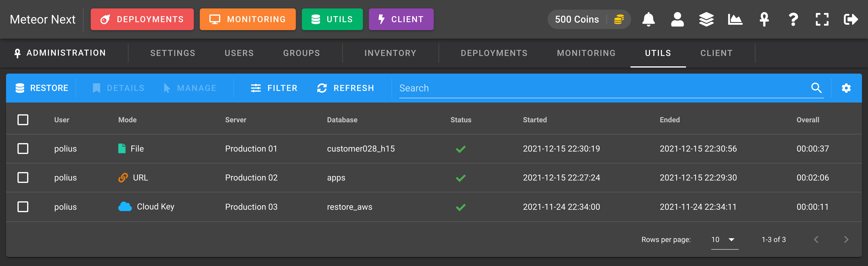Go to the next table page arrow
This screenshot has width=868, height=266.
click(x=846, y=239)
